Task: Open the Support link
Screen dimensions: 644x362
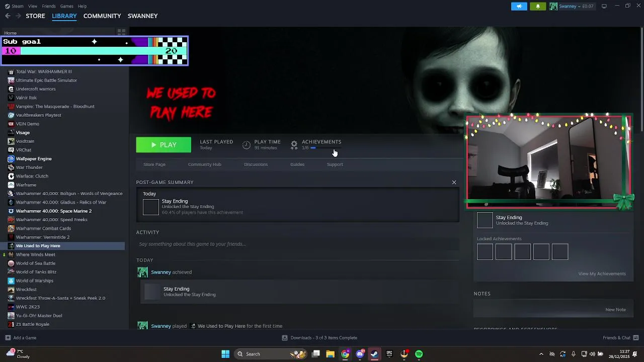Action: tap(335, 164)
